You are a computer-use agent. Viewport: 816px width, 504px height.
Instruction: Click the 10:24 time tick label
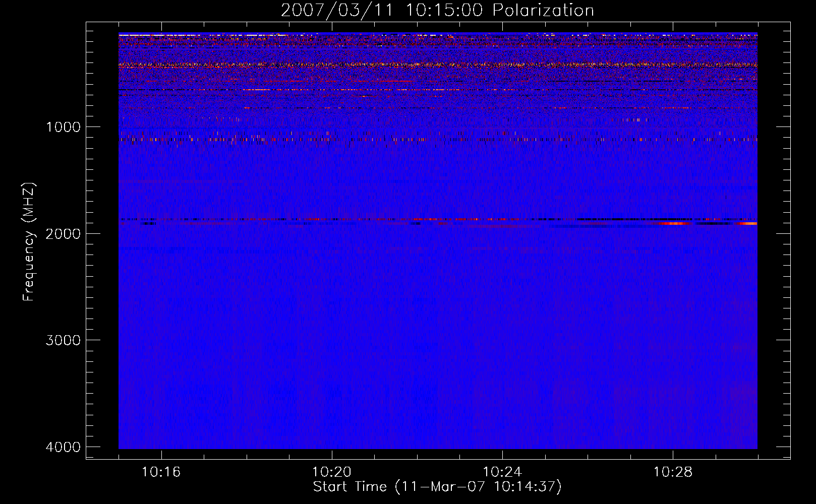[x=502, y=472]
